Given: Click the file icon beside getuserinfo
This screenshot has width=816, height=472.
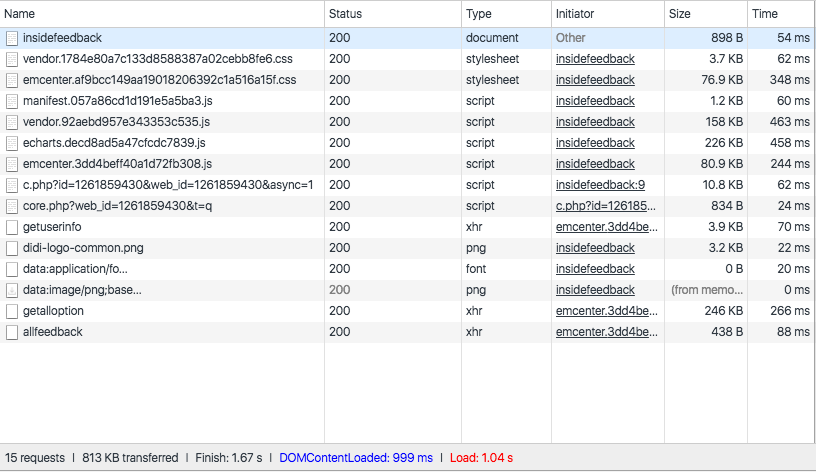Looking at the screenshot, I should click(x=12, y=227).
